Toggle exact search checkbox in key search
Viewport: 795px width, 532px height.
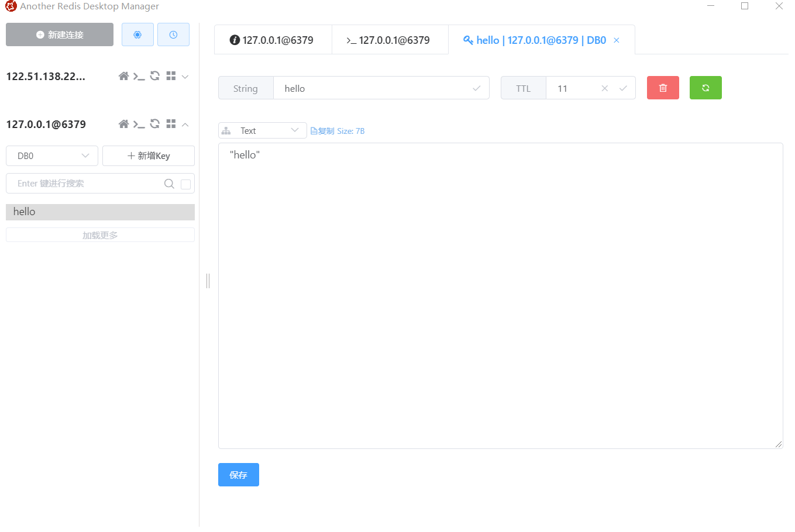click(185, 184)
